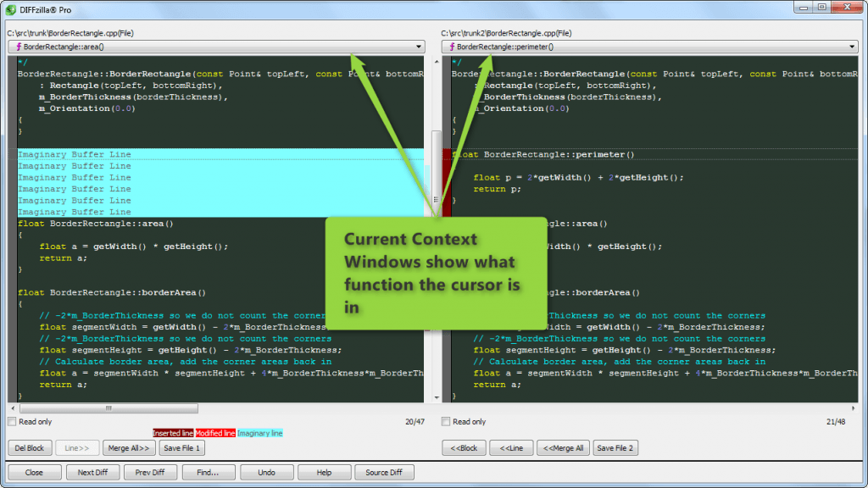Delete the selected block with Del Block

click(x=30, y=447)
